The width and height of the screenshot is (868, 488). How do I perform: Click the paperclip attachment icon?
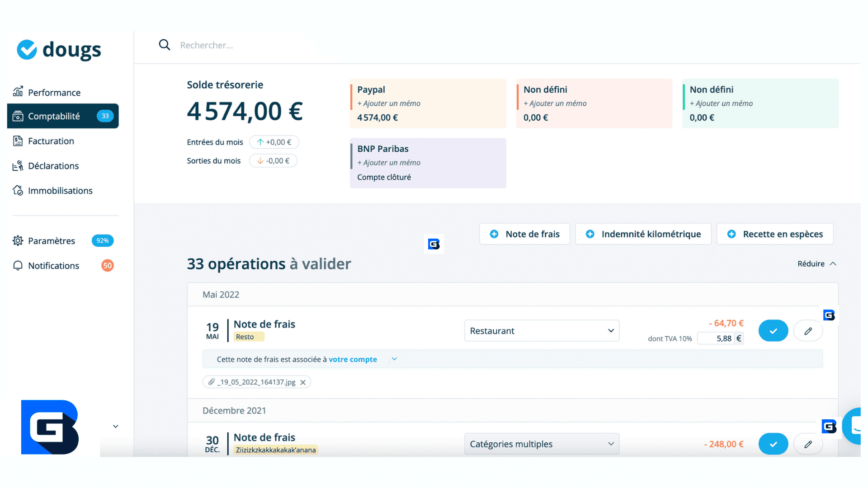click(211, 382)
